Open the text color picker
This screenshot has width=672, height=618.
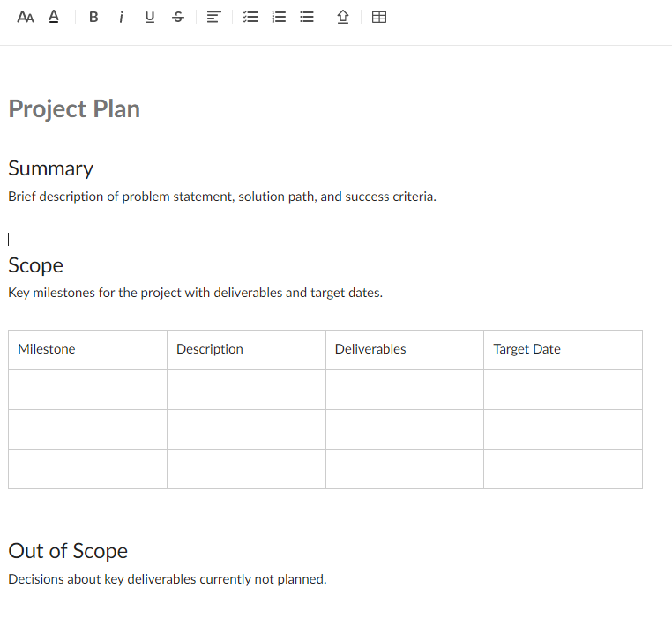click(54, 17)
